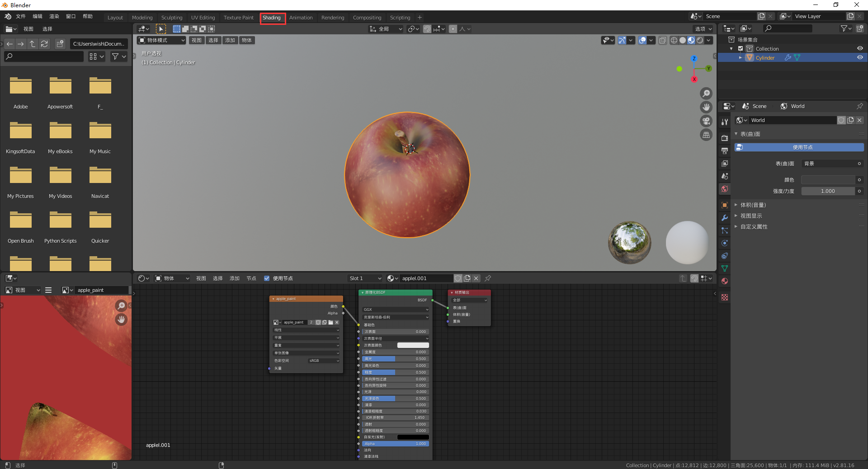Open 添加 menu in the 3D viewport header
The image size is (868, 469).
point(230,40)
